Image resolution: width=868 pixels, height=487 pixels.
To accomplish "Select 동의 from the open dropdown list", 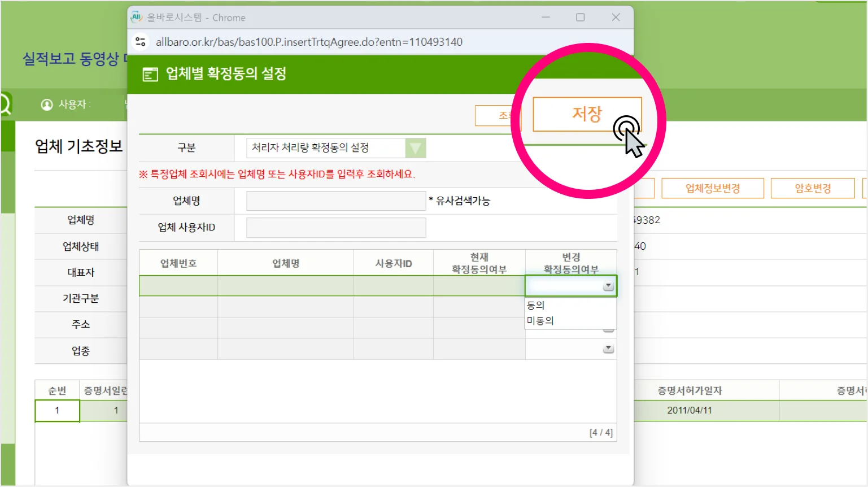I will pyautogui.click(x=536, y=305).
